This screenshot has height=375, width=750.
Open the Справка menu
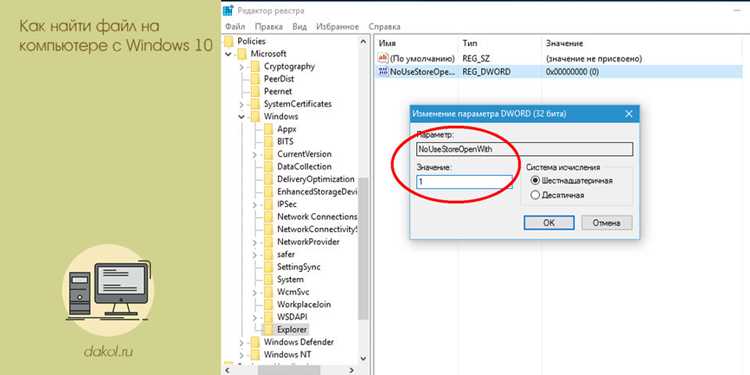coord(385,27)
